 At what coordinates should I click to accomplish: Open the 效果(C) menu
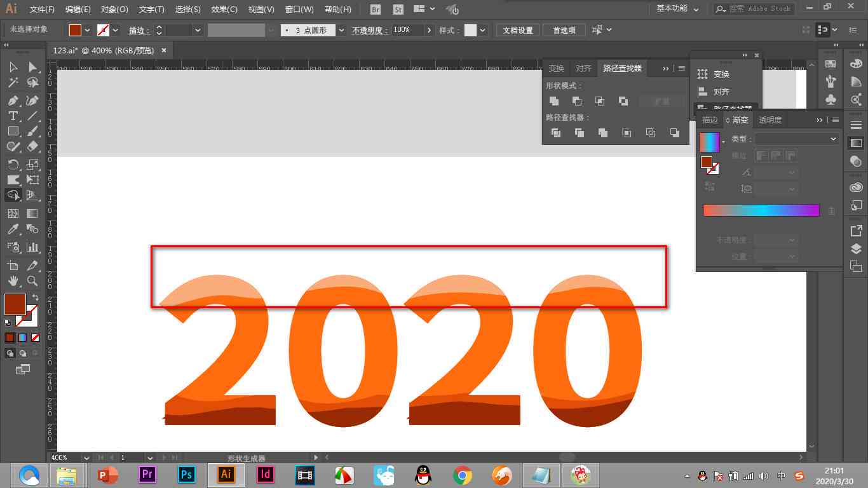pyautogui.click(x=224, y=10)
